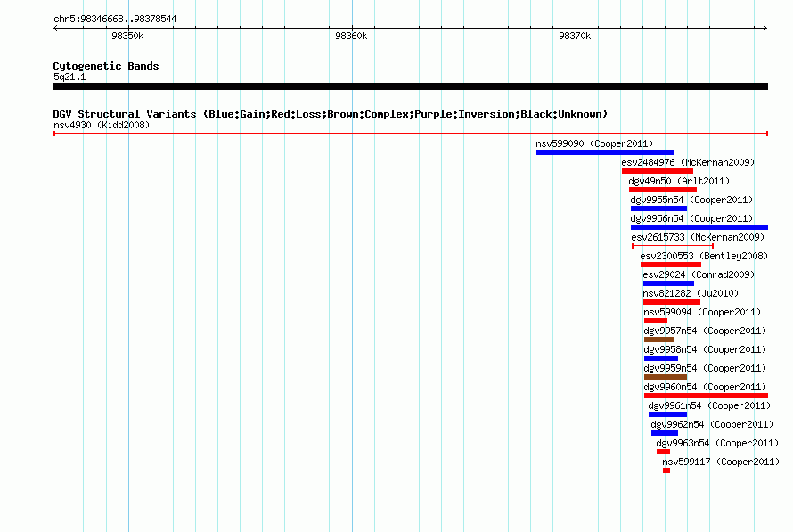Click the dgv49n50 (Arlt2011) label
This screenshot has width=793, height=532.
click(679, 181)
